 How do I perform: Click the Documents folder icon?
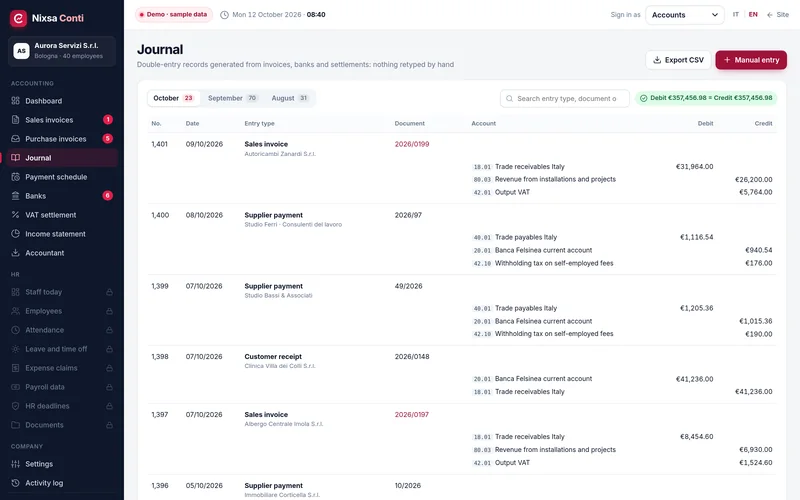tap(15, 425)
